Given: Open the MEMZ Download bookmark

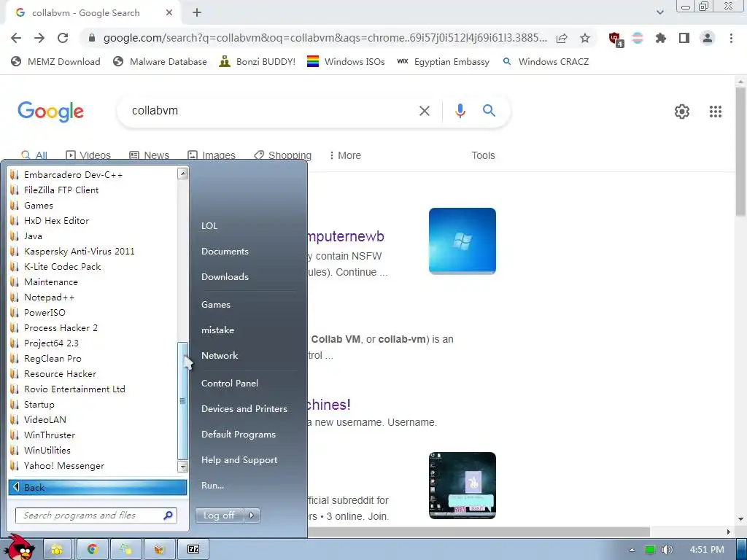Looking at the screenshot, I should pyautogui.click(x=55, y=61).
